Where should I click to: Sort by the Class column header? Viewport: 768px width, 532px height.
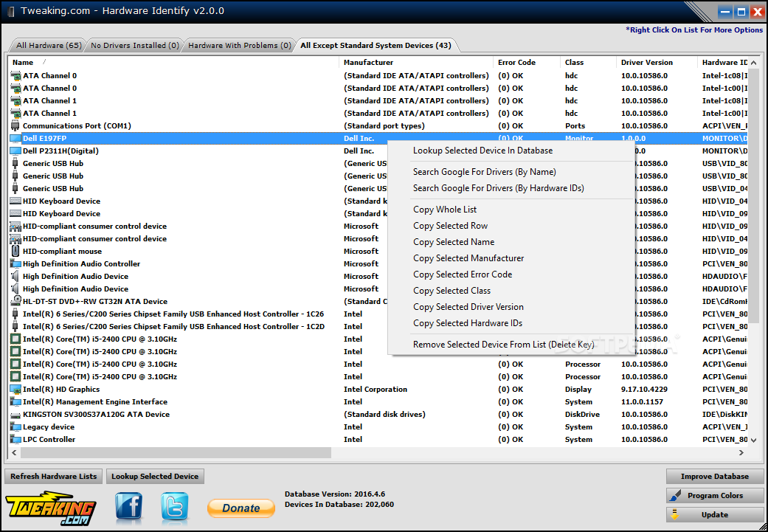pyautogui.click(x=588, y=63)
